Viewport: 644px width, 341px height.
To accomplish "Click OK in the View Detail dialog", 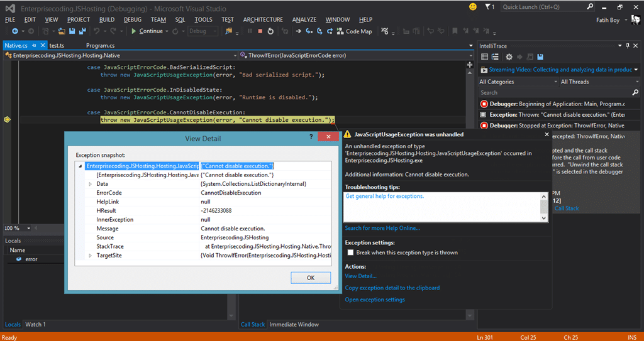I will pyautogui.click(x=311, y=278).
